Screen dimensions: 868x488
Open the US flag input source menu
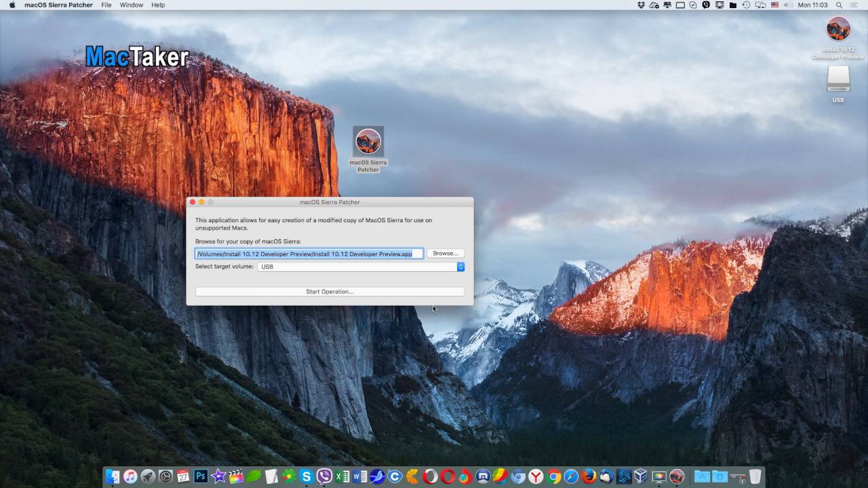pos(774,5)
